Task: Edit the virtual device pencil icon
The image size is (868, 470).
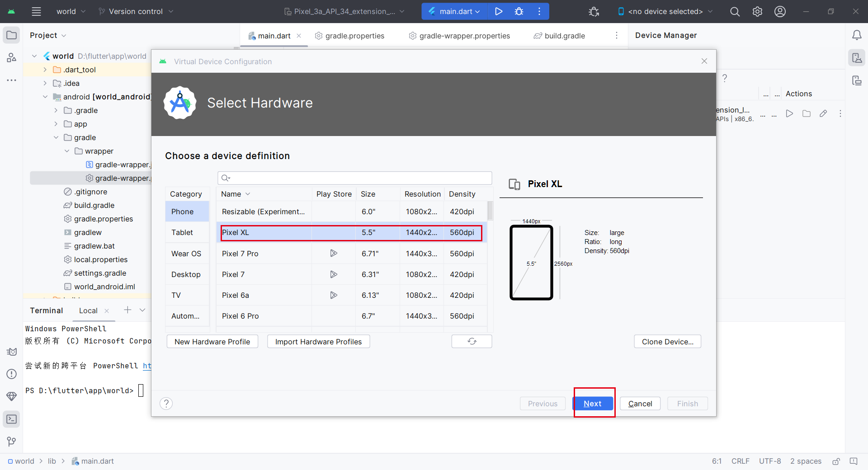Action: (823, 113)
